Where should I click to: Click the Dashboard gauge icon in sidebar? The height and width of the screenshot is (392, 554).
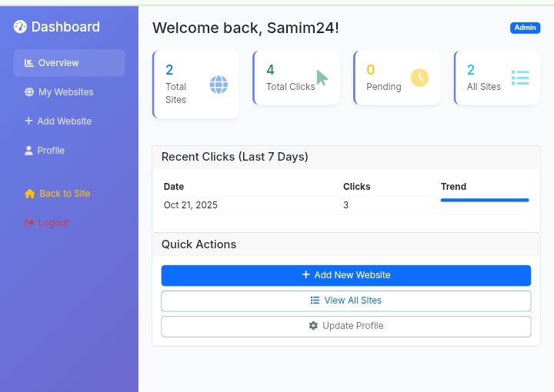click(20, 27)
